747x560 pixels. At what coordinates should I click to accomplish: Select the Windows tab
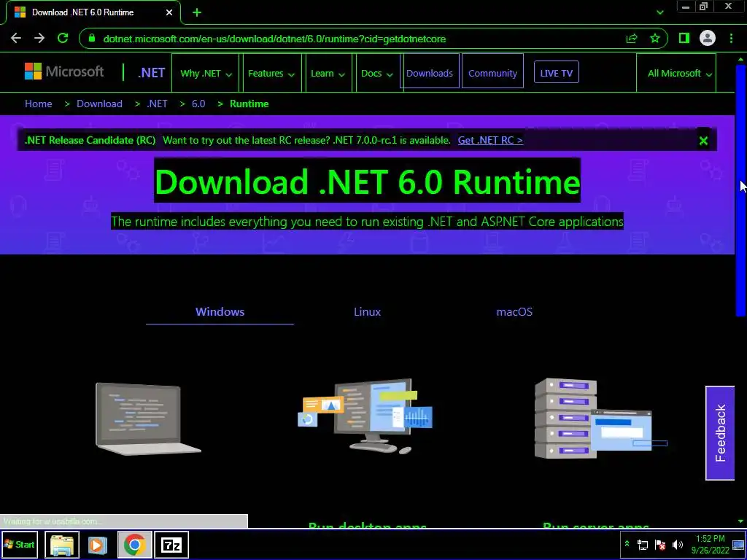click(x=220, y=312)
